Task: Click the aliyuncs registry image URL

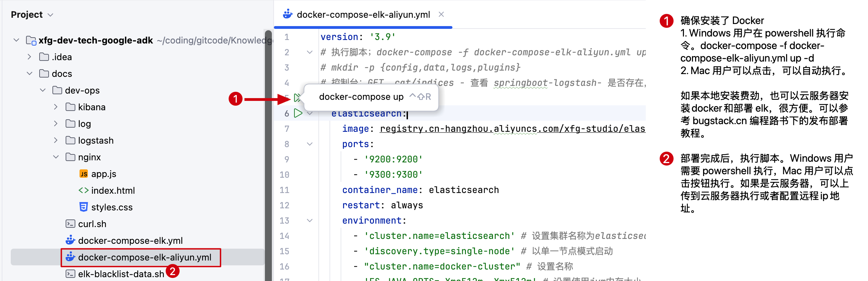Action: pyautogui.click(x=512, y=129)
